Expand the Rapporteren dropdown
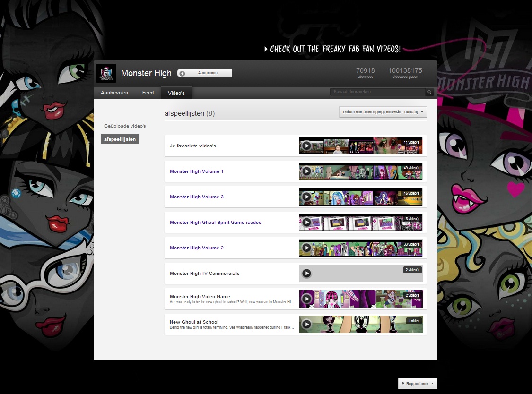This screenshot has height=394, width=532. pos(418,384)
